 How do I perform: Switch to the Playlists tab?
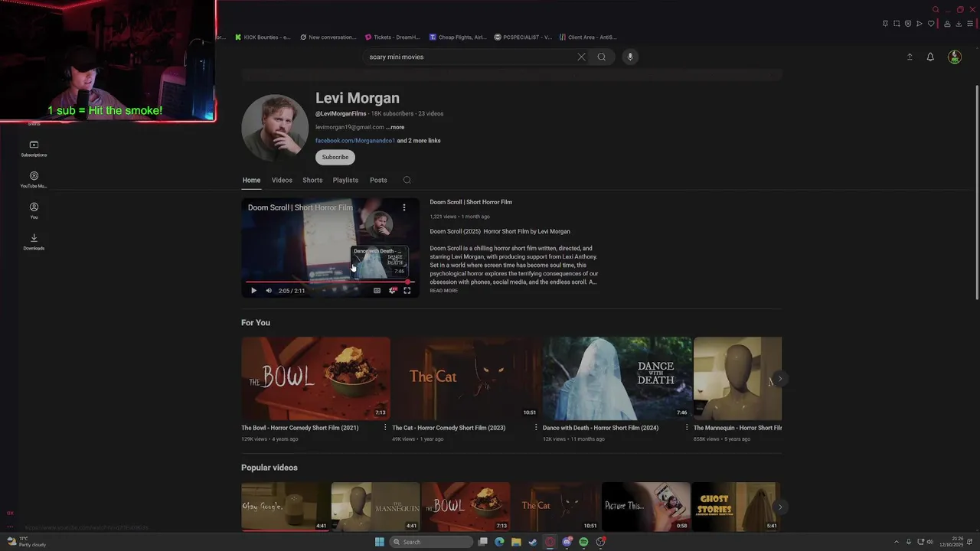coord(345,180)
